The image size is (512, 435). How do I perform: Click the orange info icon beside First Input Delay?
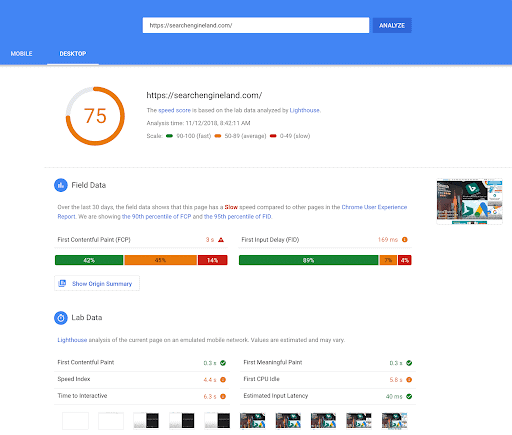point(405,240)
